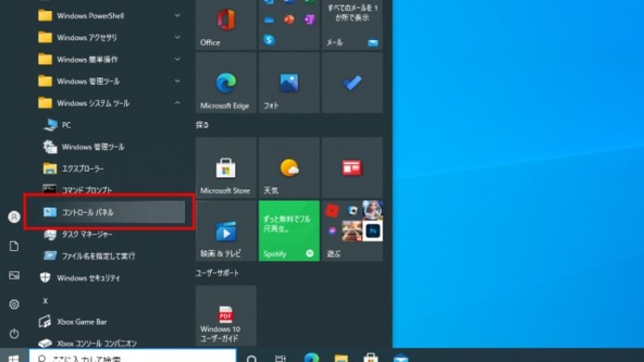Screen dimensions: 644x362
Task: Expand Windows PowerShell folder chevron
Action: click(177, 16)
